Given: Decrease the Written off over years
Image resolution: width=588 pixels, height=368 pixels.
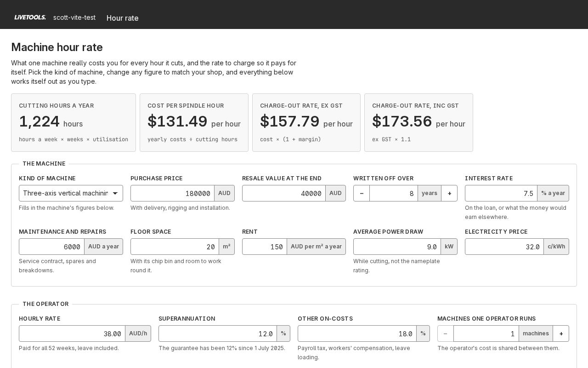Looking at the screenshot, I should (x=362, y=193).
